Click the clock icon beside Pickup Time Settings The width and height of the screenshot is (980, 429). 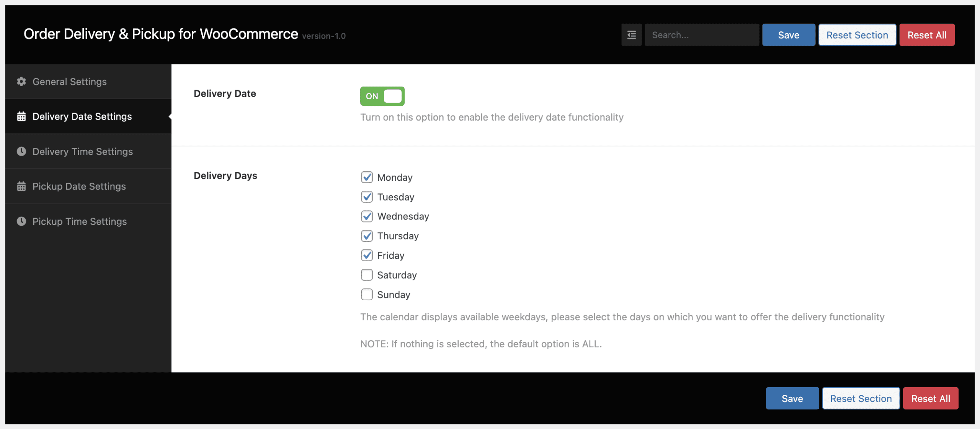click(x=21, y=221)
